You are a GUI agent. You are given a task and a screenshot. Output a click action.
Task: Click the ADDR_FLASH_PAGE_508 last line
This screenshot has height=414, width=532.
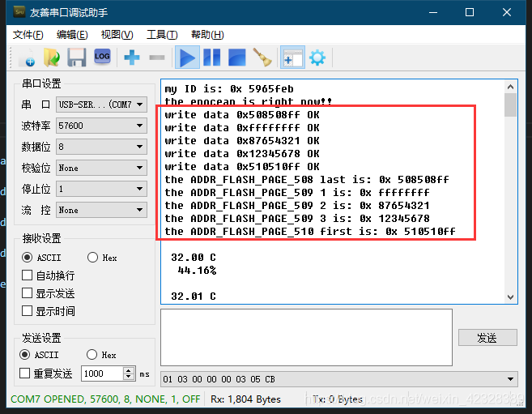(x=307, y=179)
